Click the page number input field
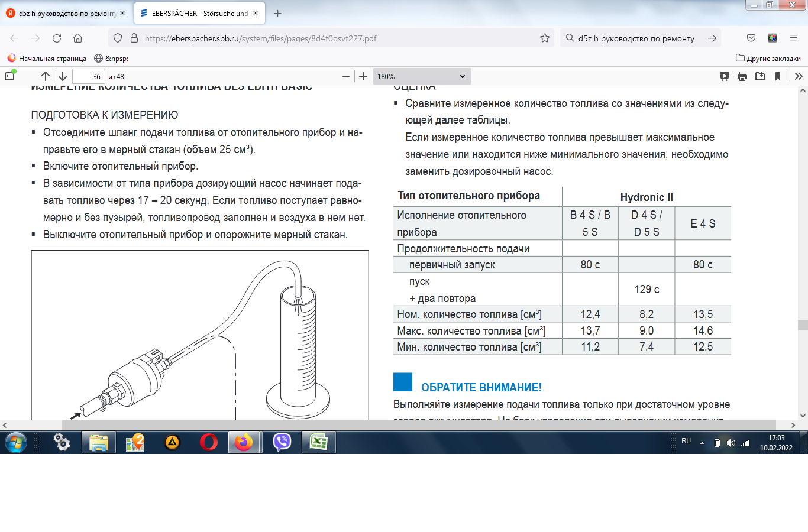 point(88,76)
